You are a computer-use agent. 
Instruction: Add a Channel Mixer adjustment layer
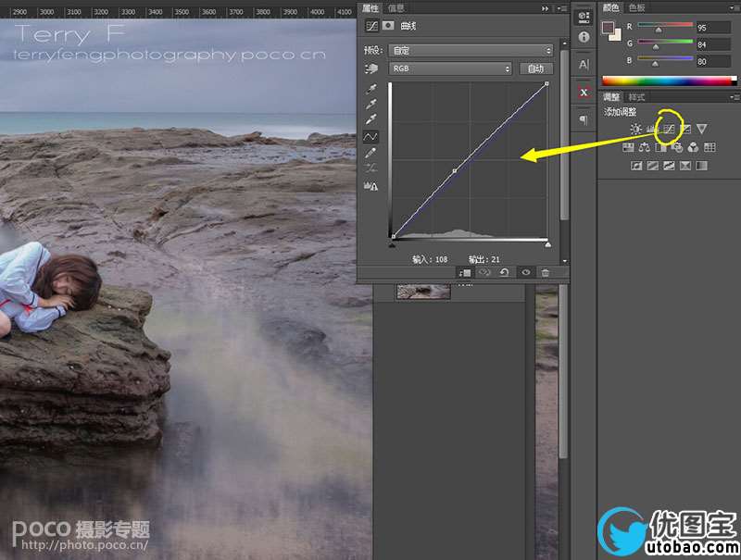pos(693,147)
